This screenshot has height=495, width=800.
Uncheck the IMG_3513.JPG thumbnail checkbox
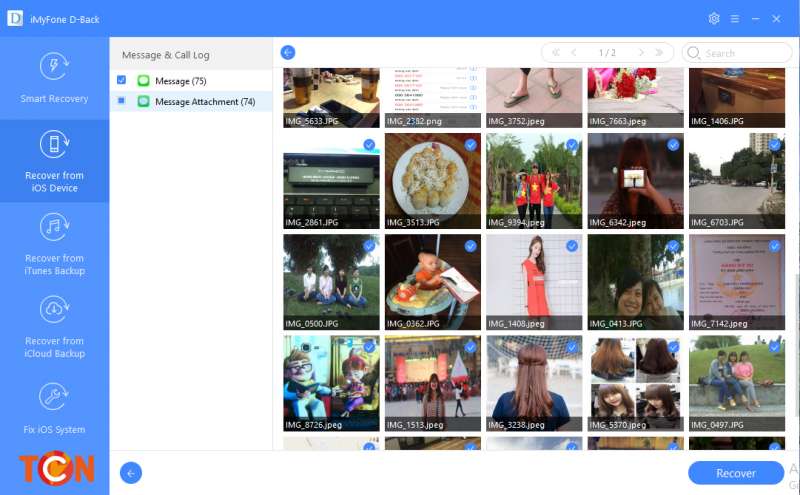(x=471, y=145)
